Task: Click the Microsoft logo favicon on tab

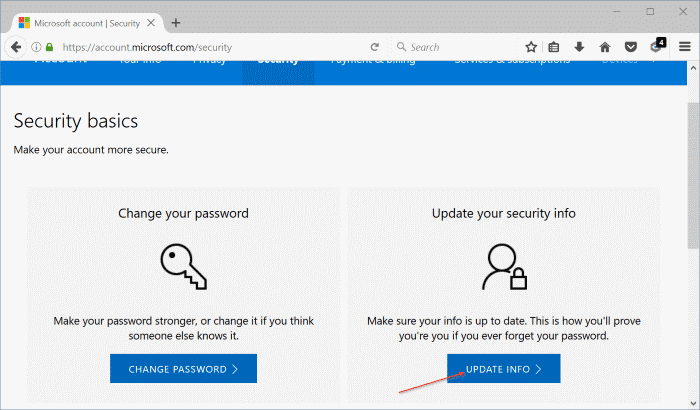Action: (24, 23)
